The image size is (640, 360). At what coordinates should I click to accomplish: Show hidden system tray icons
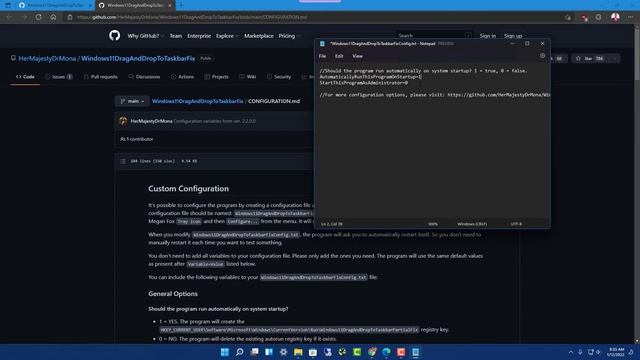[571, 352]
